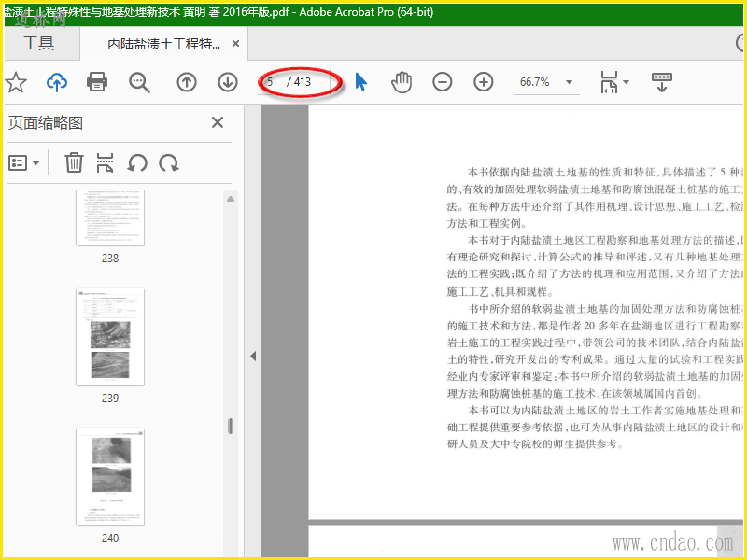Click the 页面缩略图 panel title
The image size is (747, 560).
[46, 123]
